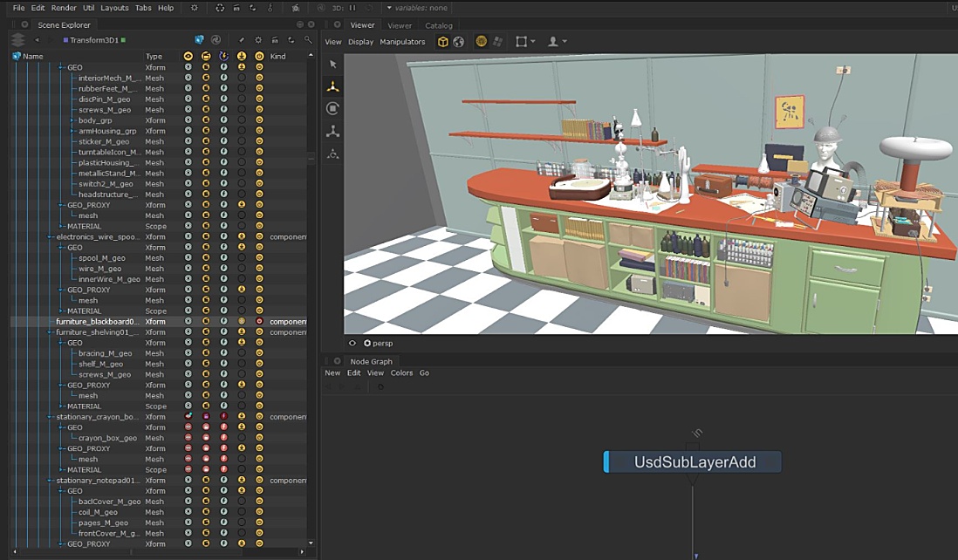Toggle the power icon in coil_M_geo row
Viewport: 958px width, 560px height.
click(259, 512)
